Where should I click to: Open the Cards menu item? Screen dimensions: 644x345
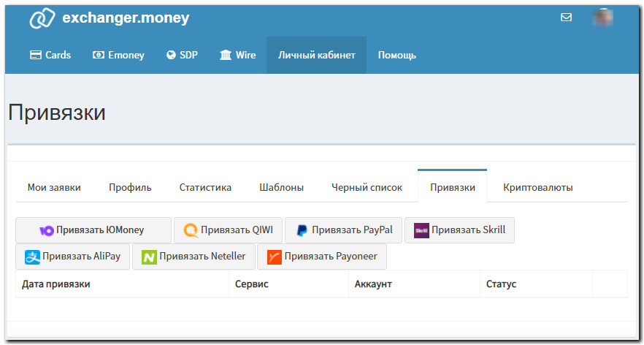(x=50, y=55)
